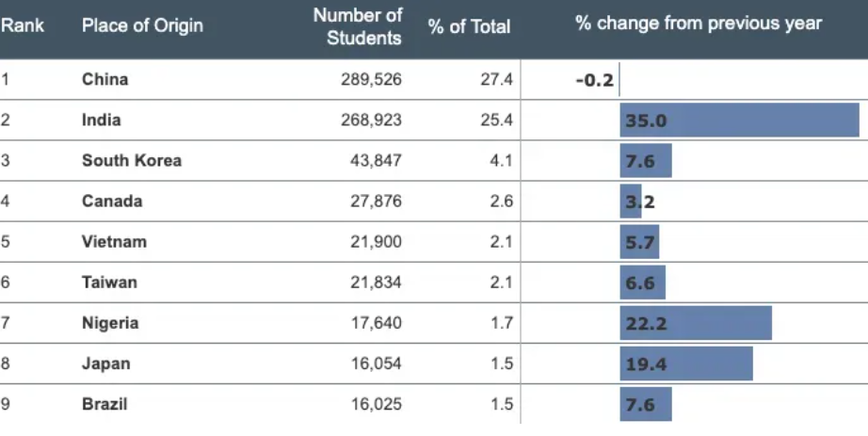Click the Number of Students header
Image resolution: width=868 pixels, height=436 pixels.
point(358,26)
